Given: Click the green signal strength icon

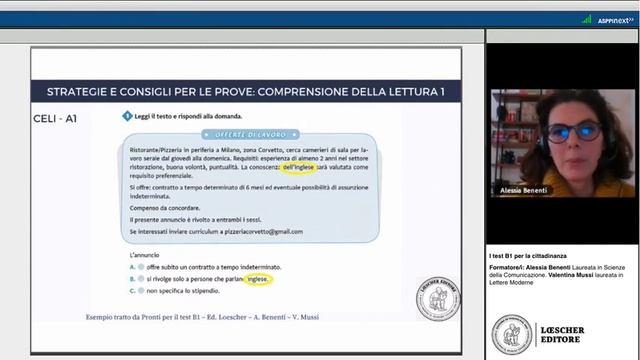Looking at the screenshot, I should (587, 19).
